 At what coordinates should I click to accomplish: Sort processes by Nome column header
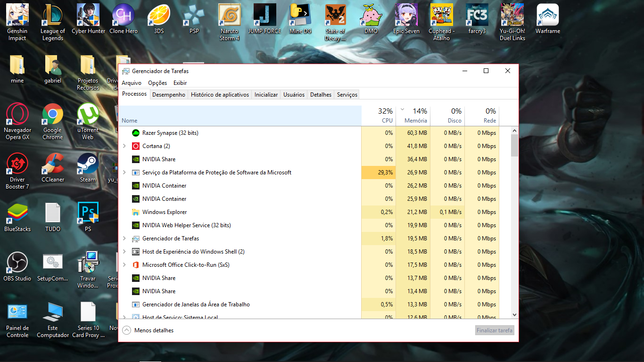[239, 115]
